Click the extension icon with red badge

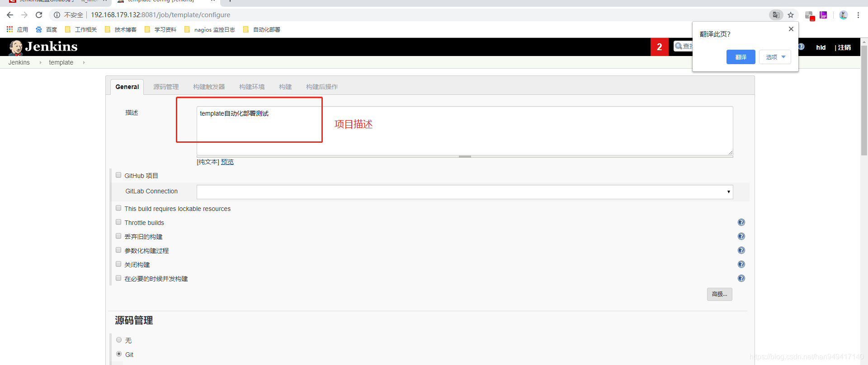point(810,16)
